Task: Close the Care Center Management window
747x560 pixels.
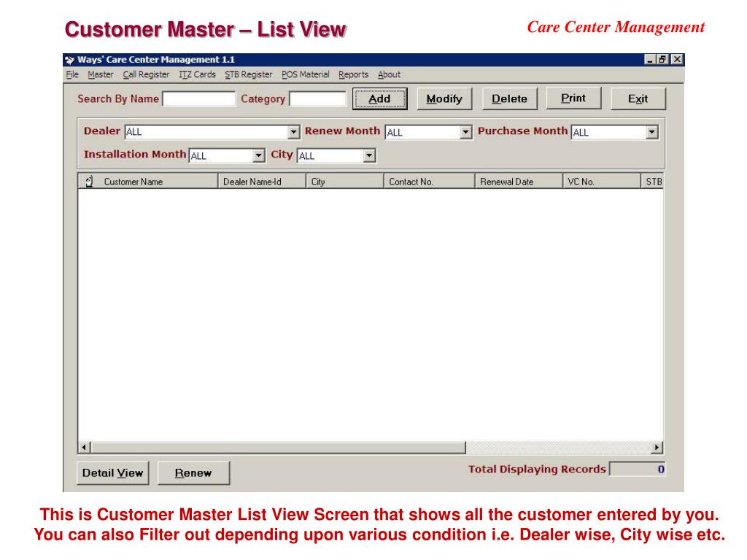Action: point(676,60)
